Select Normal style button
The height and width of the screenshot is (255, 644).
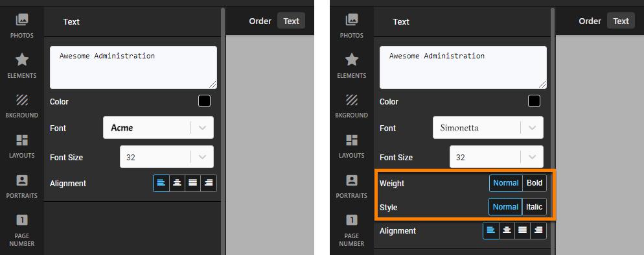[505, 207]
